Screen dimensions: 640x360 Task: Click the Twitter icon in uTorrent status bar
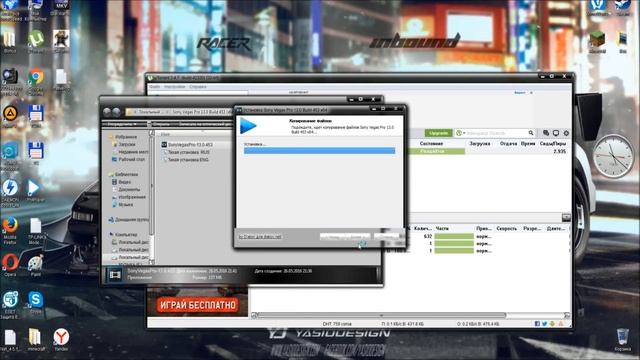[544, 324]
